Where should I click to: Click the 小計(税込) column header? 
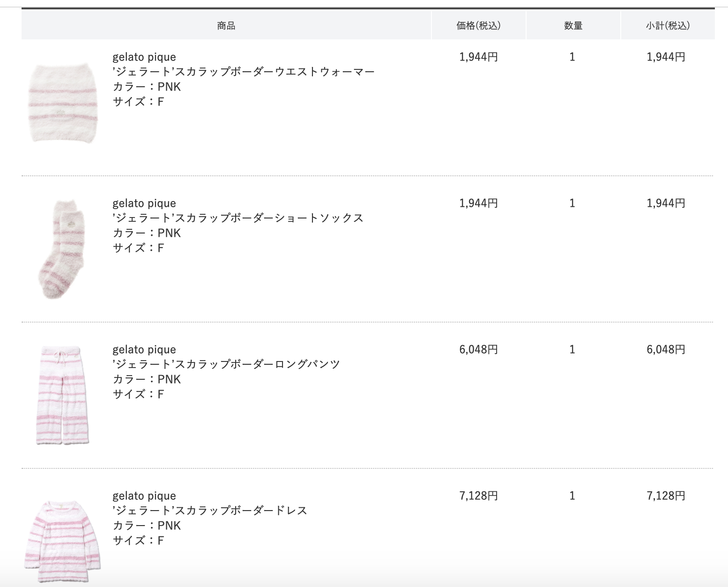click(x=668, y=26)
